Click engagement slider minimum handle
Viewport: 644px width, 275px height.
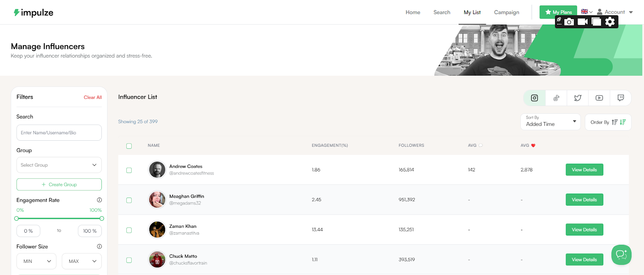[17, 219]
